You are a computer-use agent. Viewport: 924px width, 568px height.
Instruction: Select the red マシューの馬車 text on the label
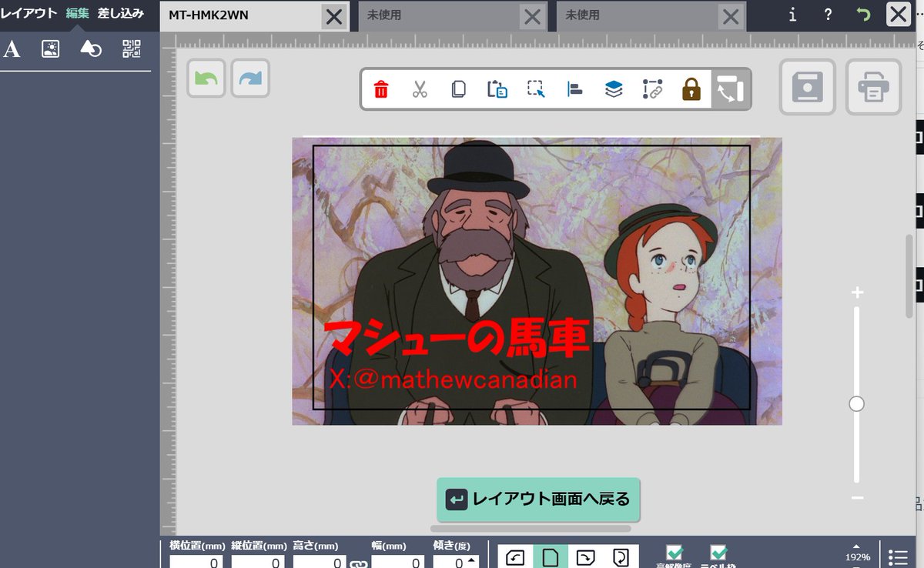coord(457,338)
